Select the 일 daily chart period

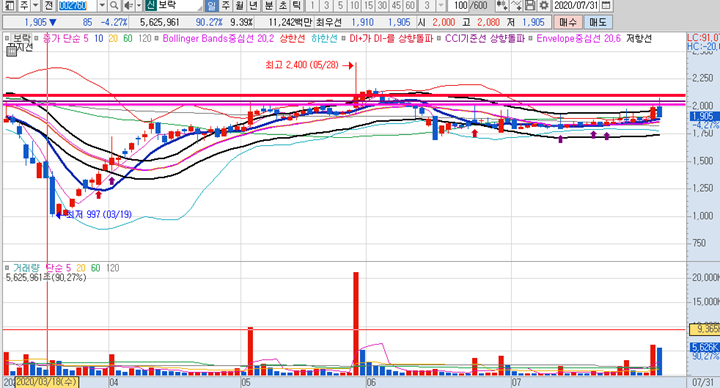coord(211,6)
